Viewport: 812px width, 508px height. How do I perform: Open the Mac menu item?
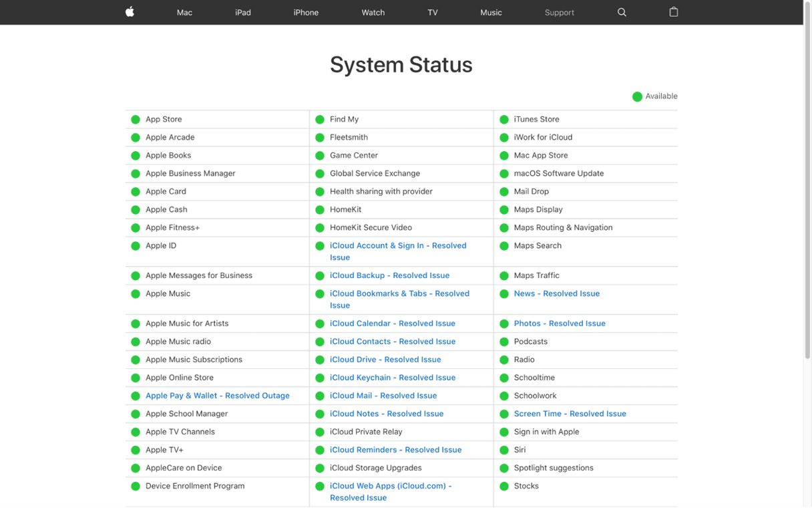coord(184,13)
